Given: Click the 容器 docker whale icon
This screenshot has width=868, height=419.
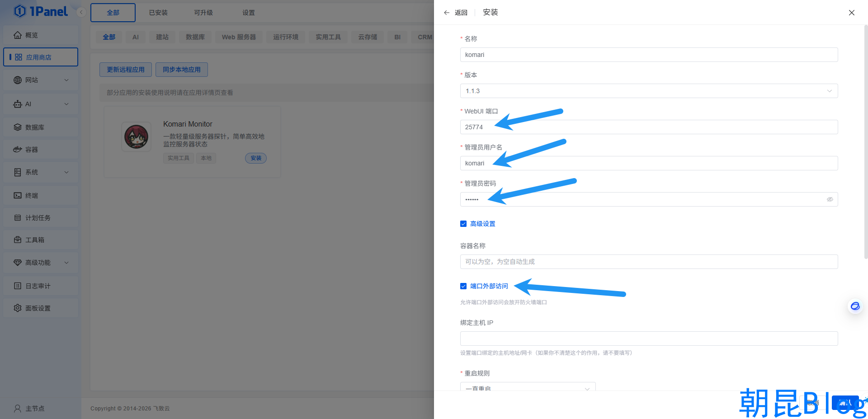Looking at the screenshot, I should [x=18, y=150].
